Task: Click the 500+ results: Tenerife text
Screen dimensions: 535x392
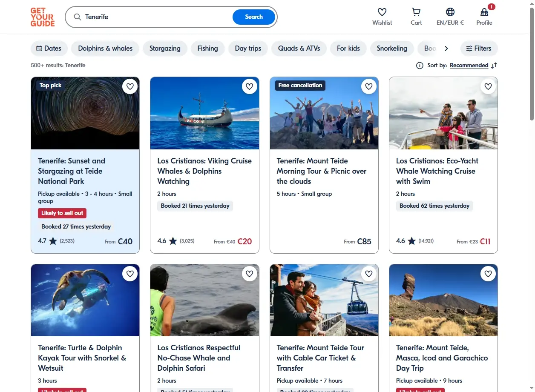Action: (58, 66)
